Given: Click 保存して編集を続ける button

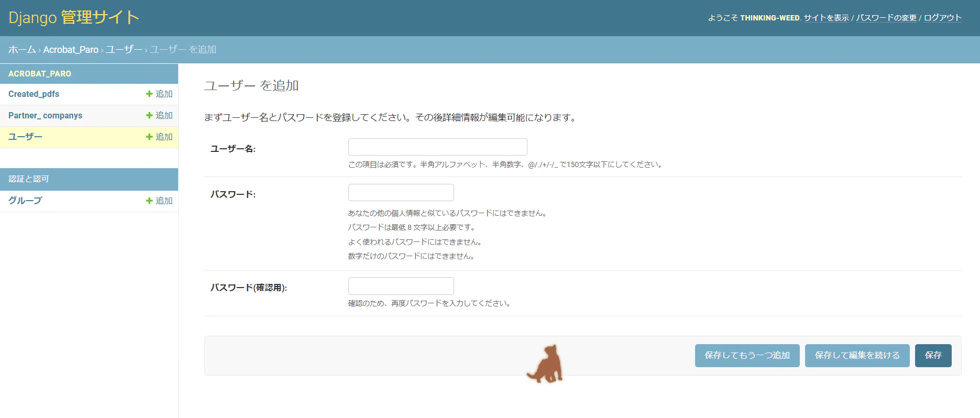Looking at the screenshot, I should click(x=857, y=356).
